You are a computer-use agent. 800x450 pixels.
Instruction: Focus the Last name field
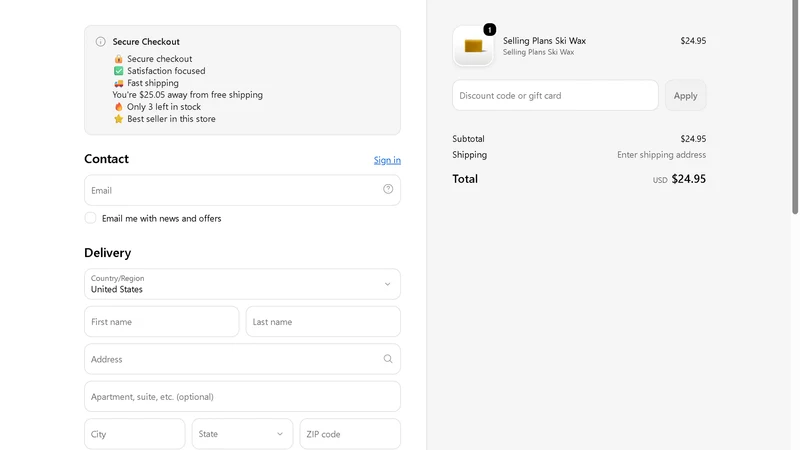(x=323, y=321)
